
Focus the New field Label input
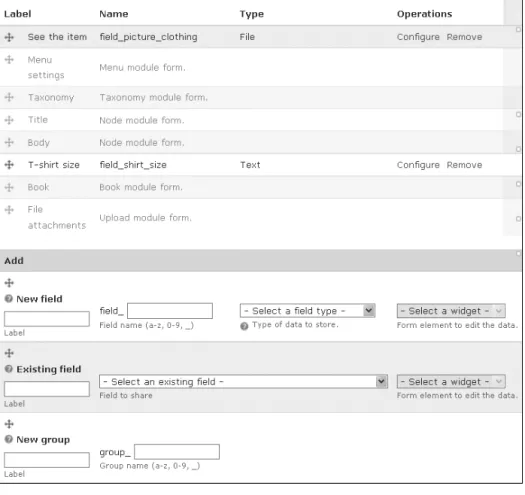click(47, 319)
